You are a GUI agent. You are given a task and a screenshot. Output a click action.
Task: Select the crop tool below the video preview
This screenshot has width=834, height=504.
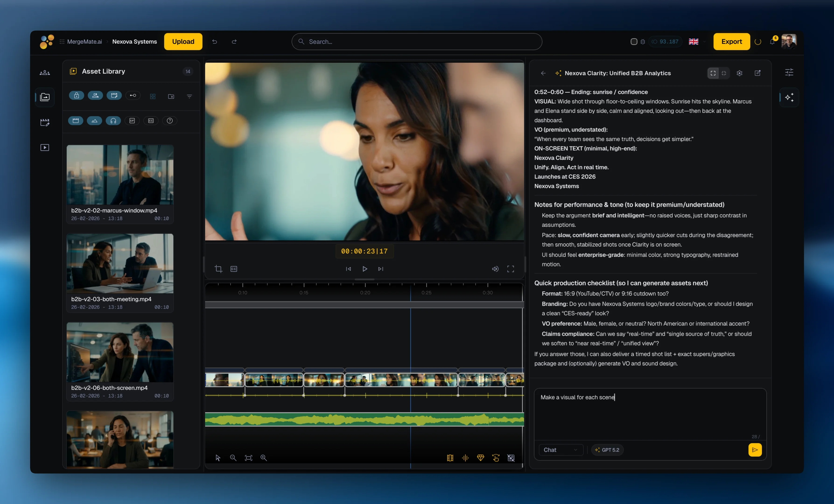click(219, 269)
